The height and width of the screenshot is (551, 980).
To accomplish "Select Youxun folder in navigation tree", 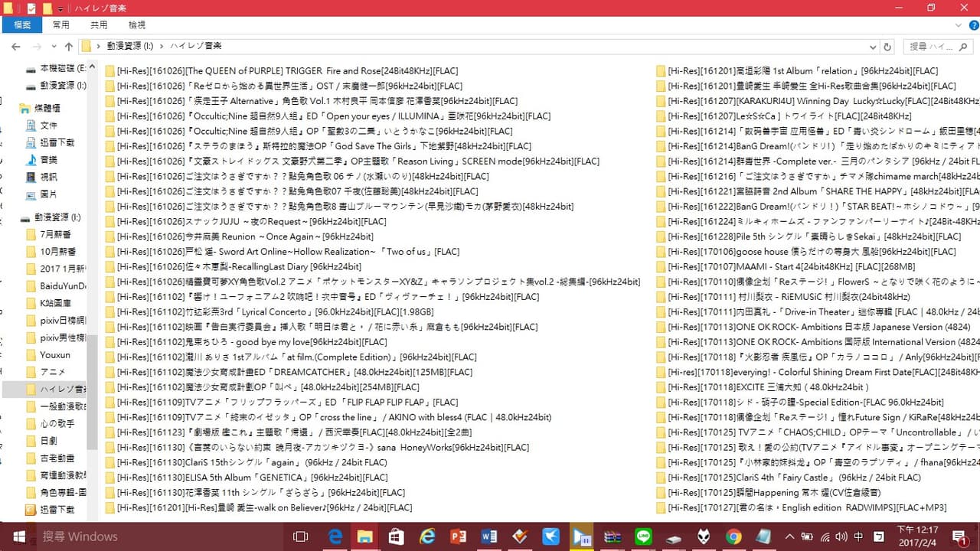I will tap(56, 355).
